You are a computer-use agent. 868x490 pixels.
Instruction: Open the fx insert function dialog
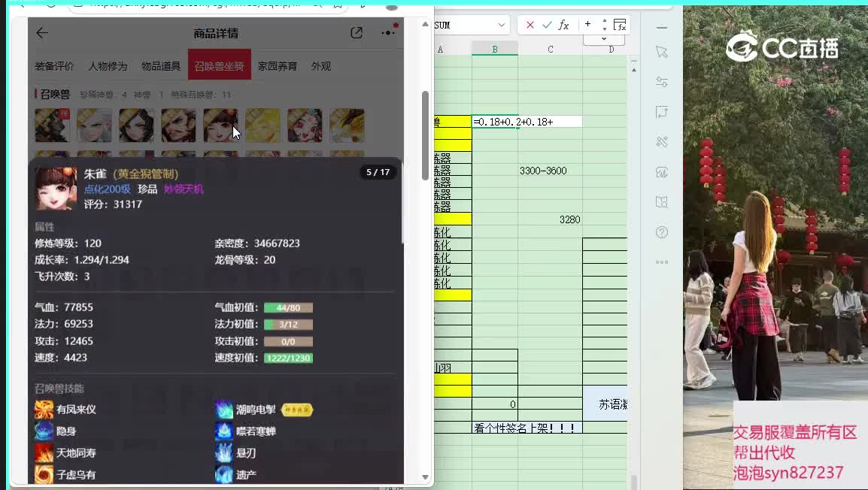click(563, 25)
